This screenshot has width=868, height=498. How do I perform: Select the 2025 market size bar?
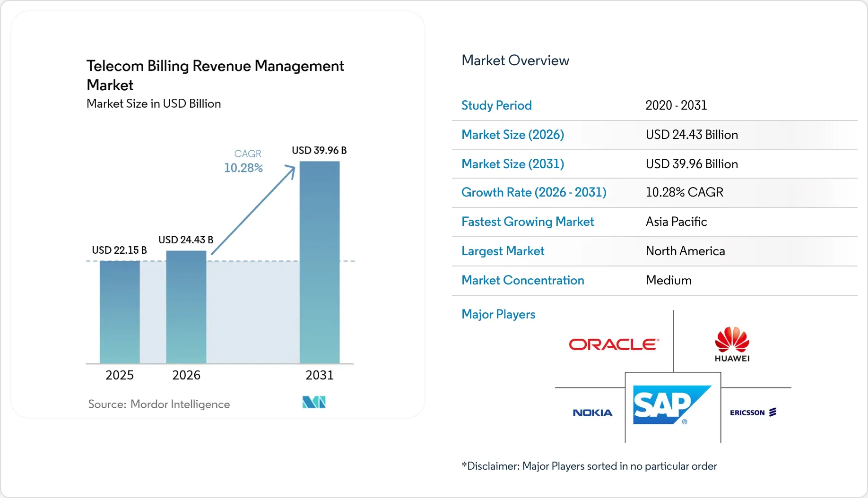pyautogui.click(x=120, y=312)
